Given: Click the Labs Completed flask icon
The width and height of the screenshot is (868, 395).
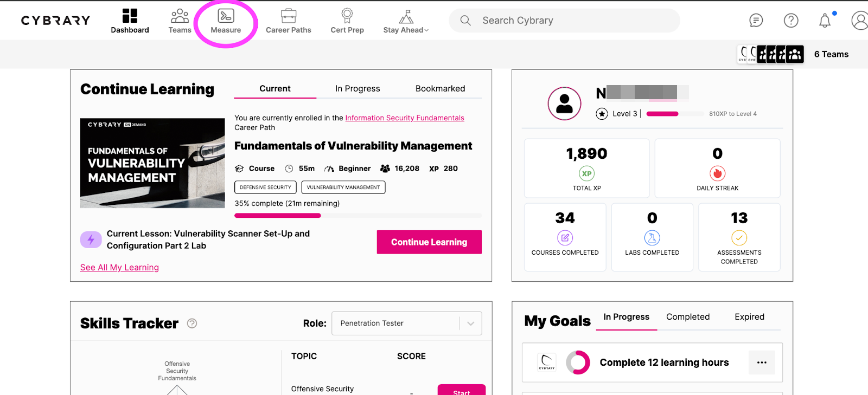Looking at the screenshot, I should pos(652,238).
